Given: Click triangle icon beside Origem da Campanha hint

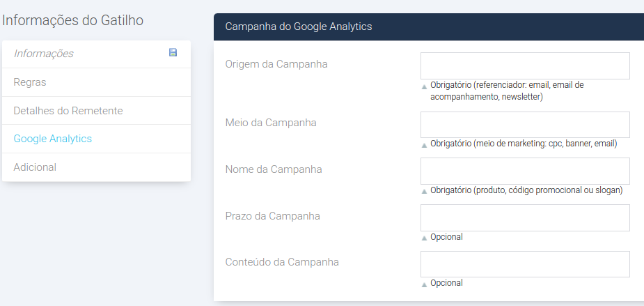Looking at the screenshot, I should (424, 86).
